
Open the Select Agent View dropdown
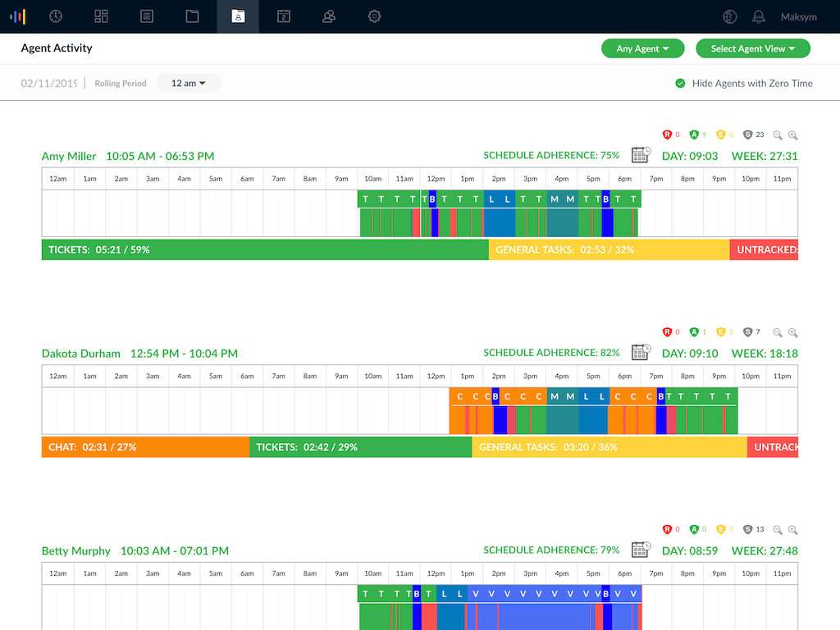click(752, 48)
